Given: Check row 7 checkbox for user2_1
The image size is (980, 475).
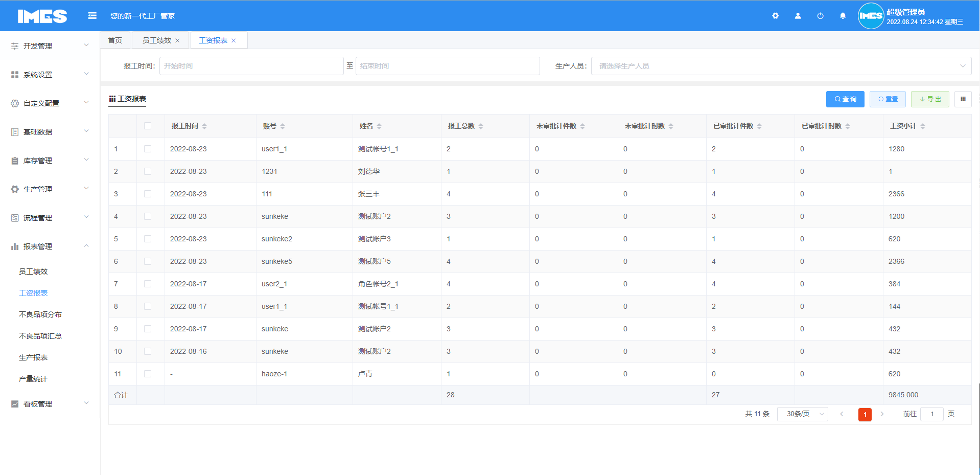Looking at the screenshot, I should [148, 284].
